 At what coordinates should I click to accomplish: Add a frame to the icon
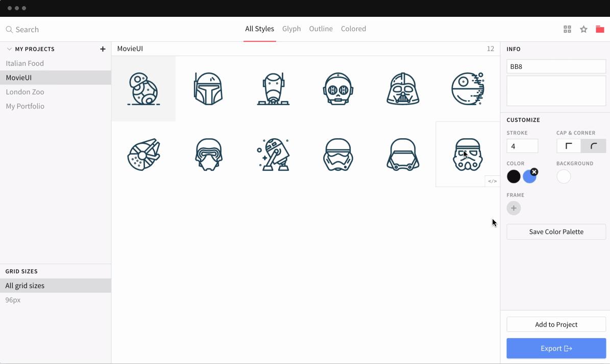[514, 208]
